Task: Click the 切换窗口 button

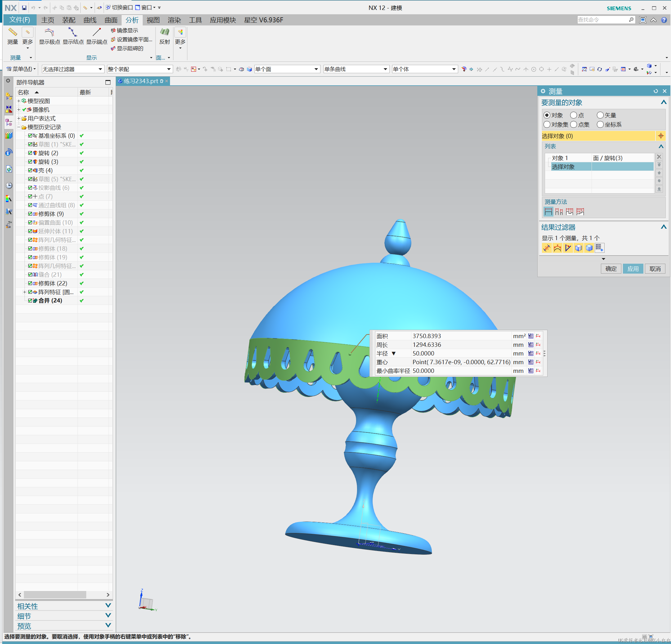Action: tap(119, 7)
